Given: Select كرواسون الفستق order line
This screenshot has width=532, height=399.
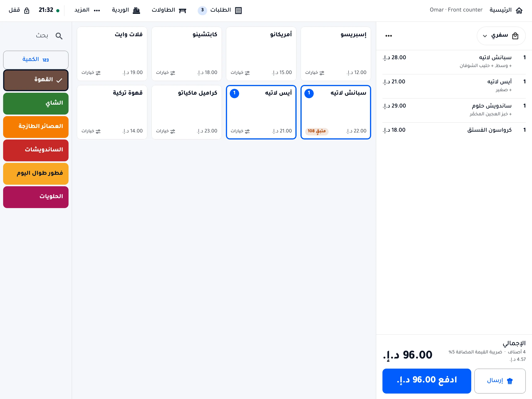Looking at the screenshot, I should coord(454,130).
